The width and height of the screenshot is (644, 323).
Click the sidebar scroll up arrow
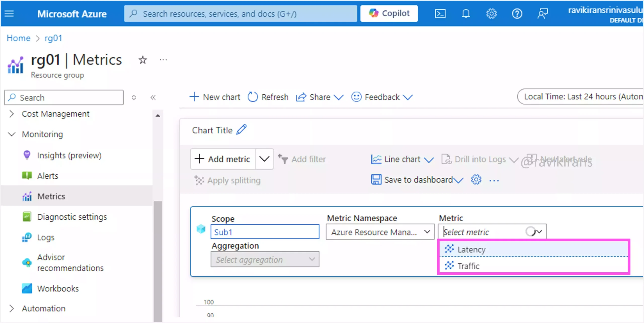(158, 115)
